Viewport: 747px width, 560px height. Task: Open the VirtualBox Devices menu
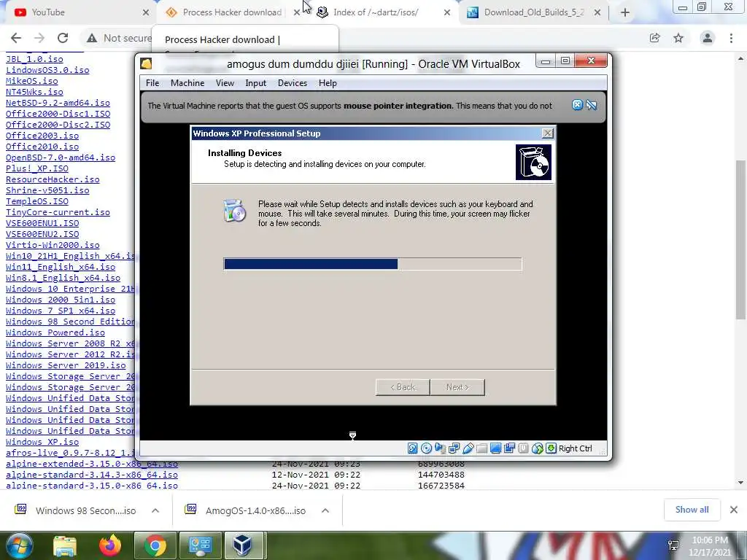coord(292,83)
